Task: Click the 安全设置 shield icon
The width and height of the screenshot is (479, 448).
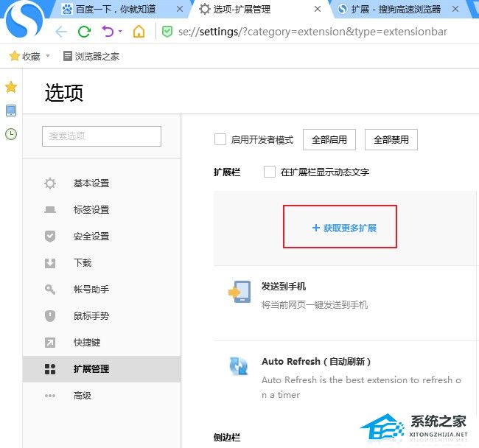Action: tap(50, 237)
